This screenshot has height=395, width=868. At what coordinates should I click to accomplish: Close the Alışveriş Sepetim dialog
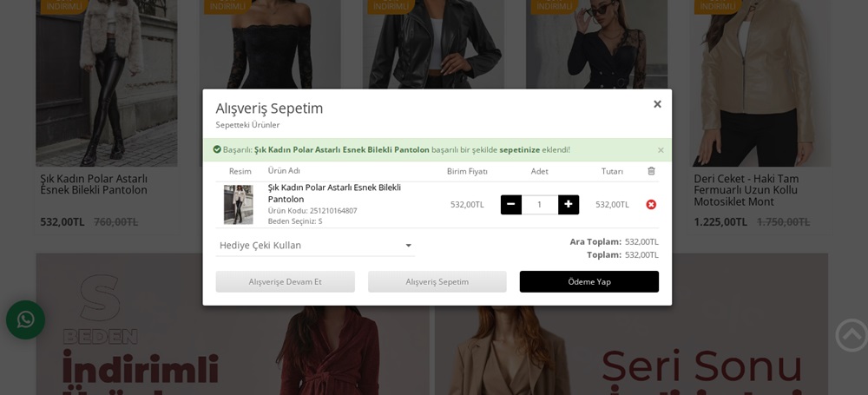coord(657,104)
